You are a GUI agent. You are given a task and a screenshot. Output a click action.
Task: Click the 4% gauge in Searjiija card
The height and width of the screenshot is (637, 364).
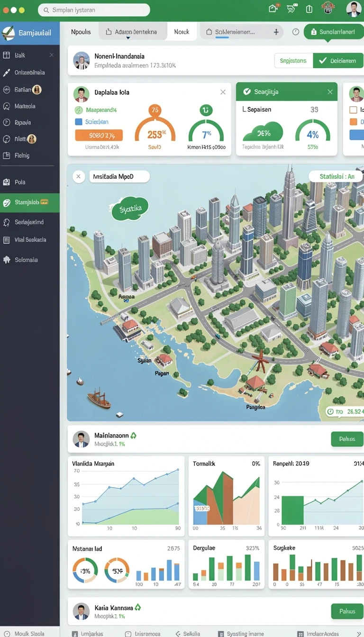point(313,131)
